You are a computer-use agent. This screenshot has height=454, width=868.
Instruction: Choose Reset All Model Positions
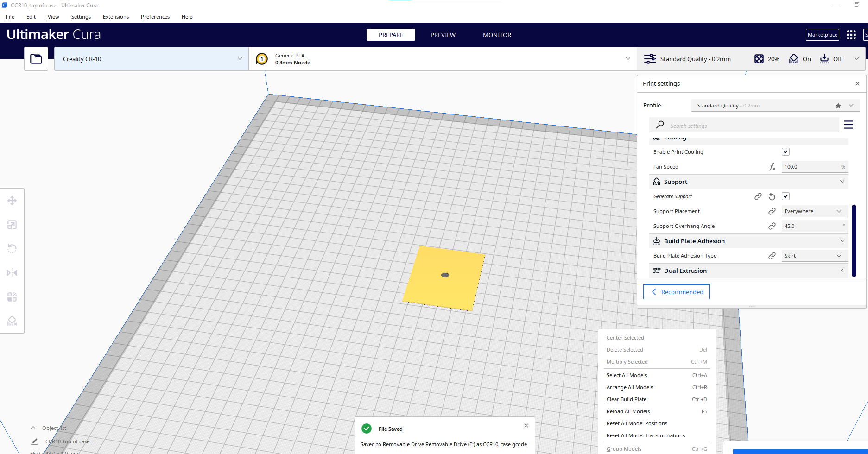[x=657, y=423]
